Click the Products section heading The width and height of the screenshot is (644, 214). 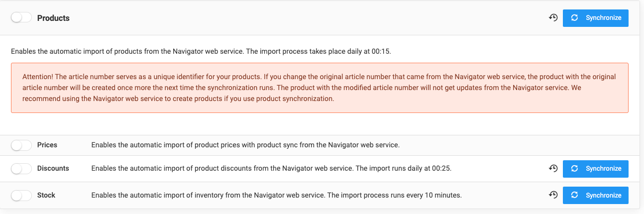pyautogui.click(x=53, y=18)
